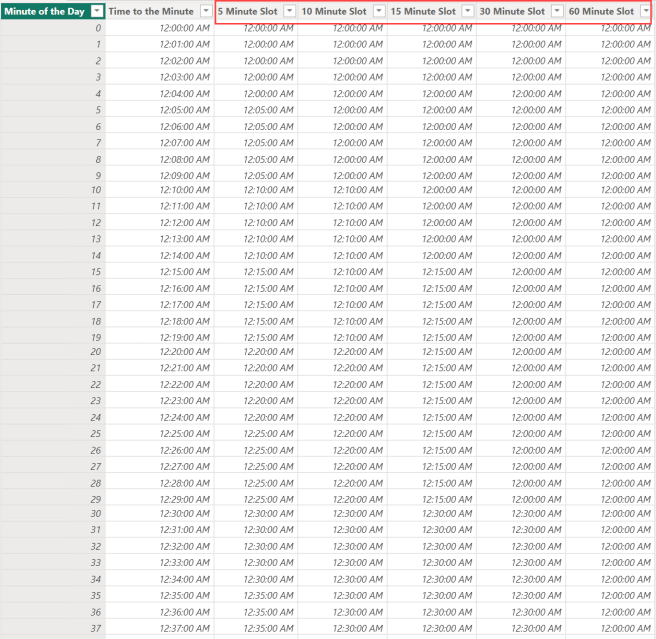The width and height of the screenshot is (656, 639).
Task: Open the 60 Minute Slot filter dropdown
Action: [x=645, y=10]
